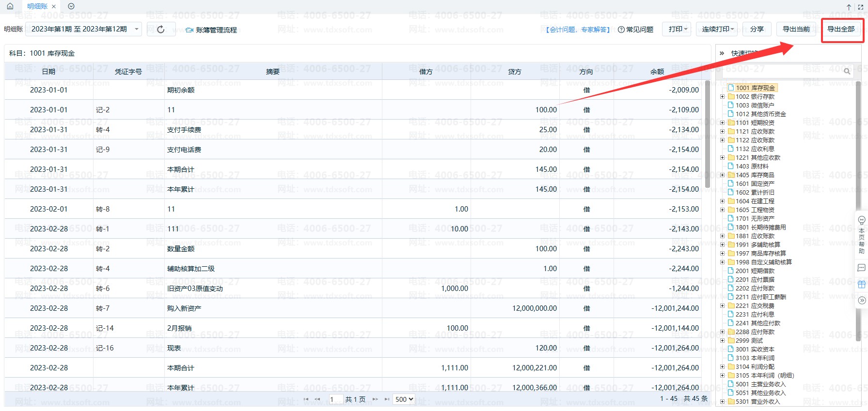Select 1003 微信账户 in the account tree
Image resolution: width=868 pixels, height=411 pixels.
(x=755, y=106)
